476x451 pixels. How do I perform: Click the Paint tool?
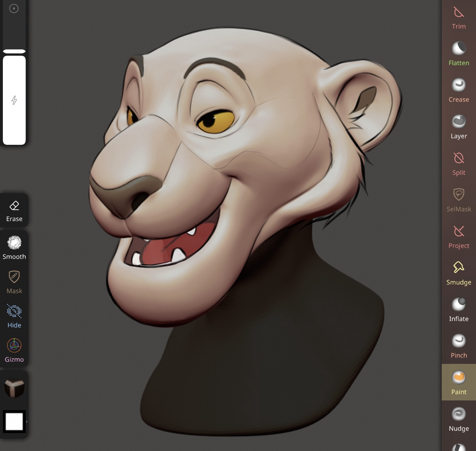point(459,382)
